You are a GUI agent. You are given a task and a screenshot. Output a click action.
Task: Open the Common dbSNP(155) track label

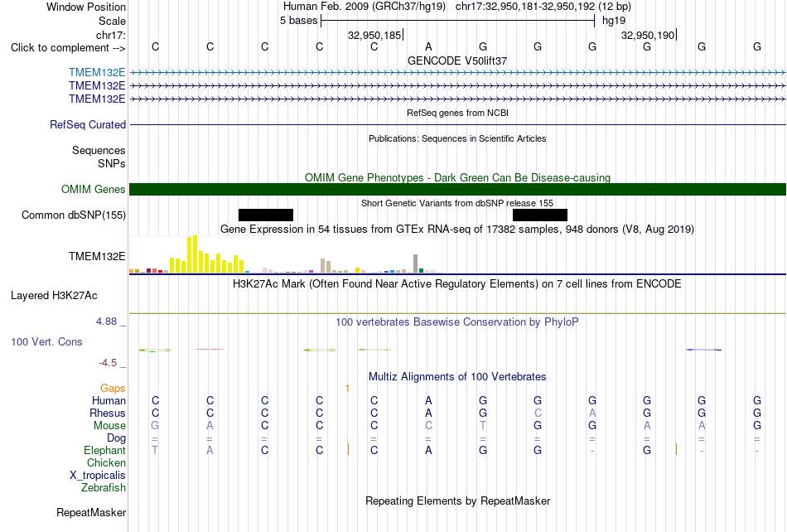tap(74, 215)
